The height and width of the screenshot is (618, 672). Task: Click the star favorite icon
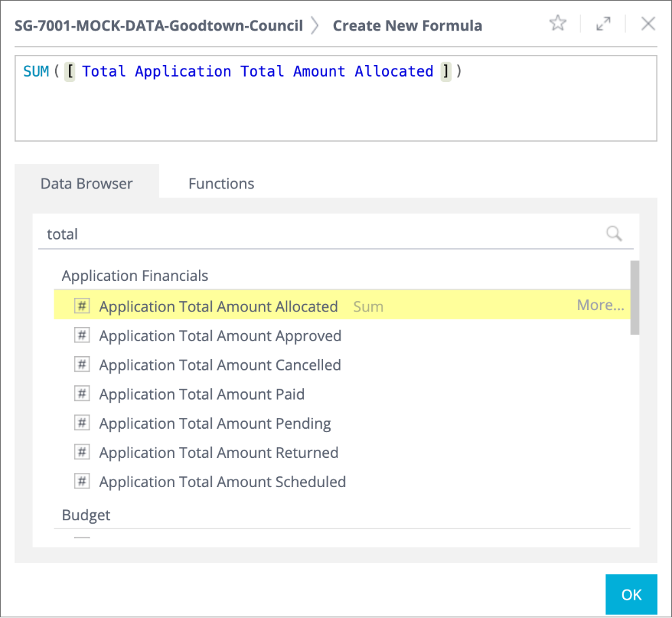[x=557, y=24]
